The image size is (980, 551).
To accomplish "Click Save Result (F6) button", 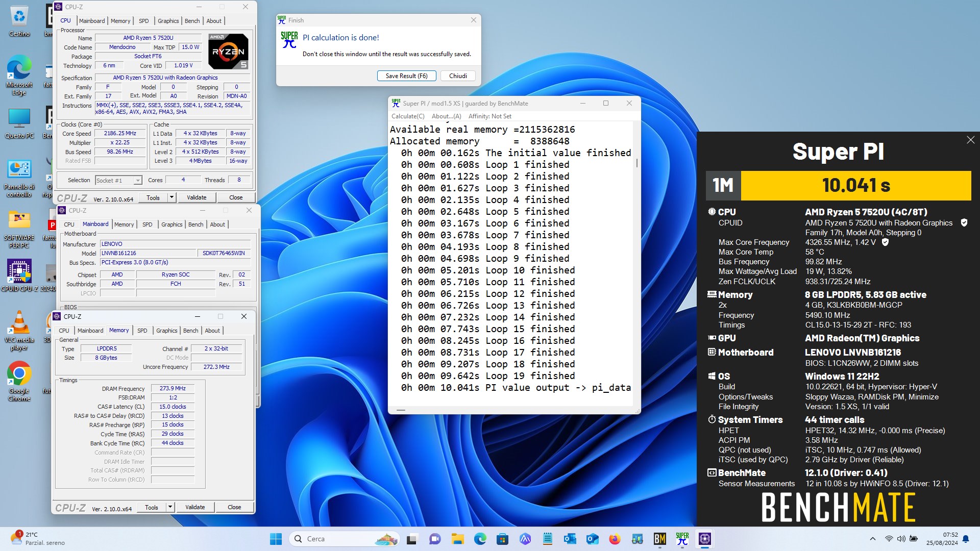I will [406, 76].
